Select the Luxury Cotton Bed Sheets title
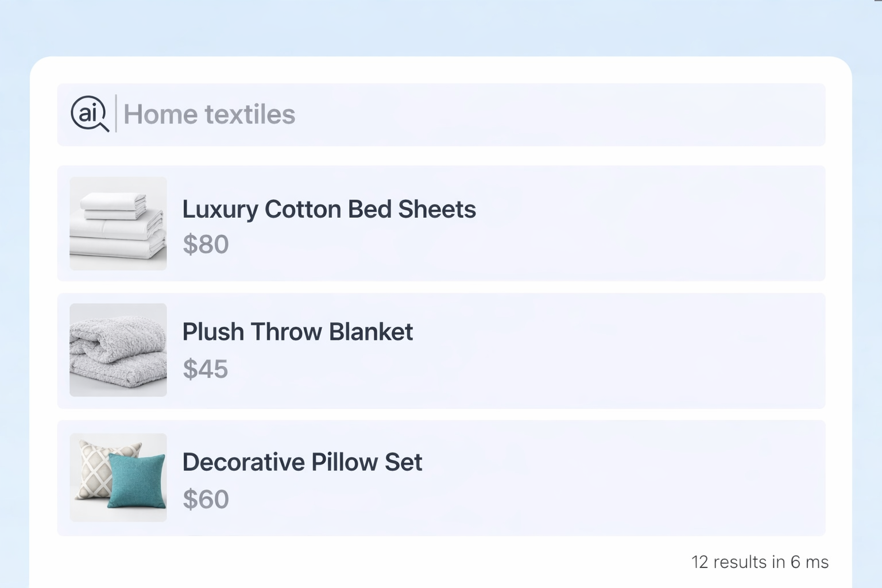The width and height of the screenshot is (882, 588). pyautogui.click(x=328, y=209)
